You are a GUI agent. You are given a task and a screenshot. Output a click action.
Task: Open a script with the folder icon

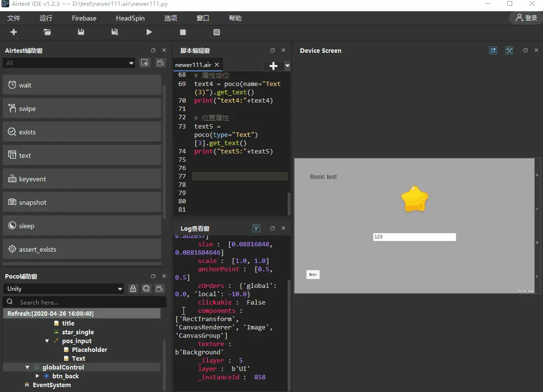tap(47, 32)
